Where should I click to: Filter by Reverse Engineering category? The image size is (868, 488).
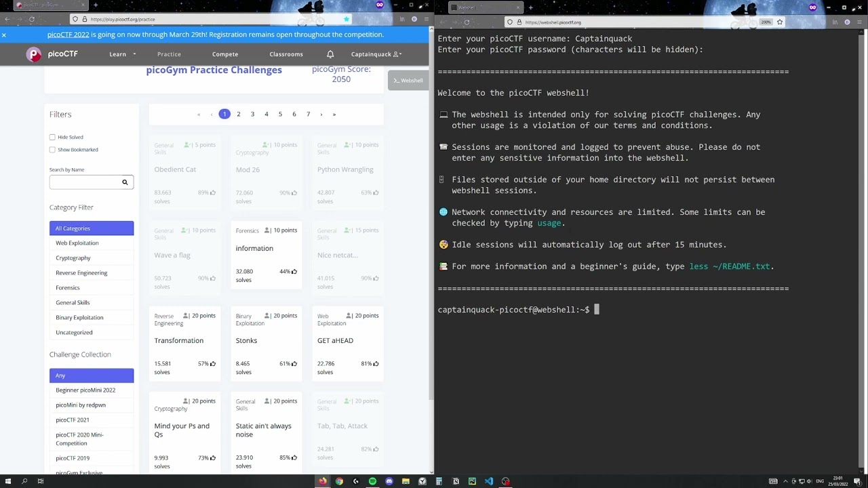[x=92, y=273]
